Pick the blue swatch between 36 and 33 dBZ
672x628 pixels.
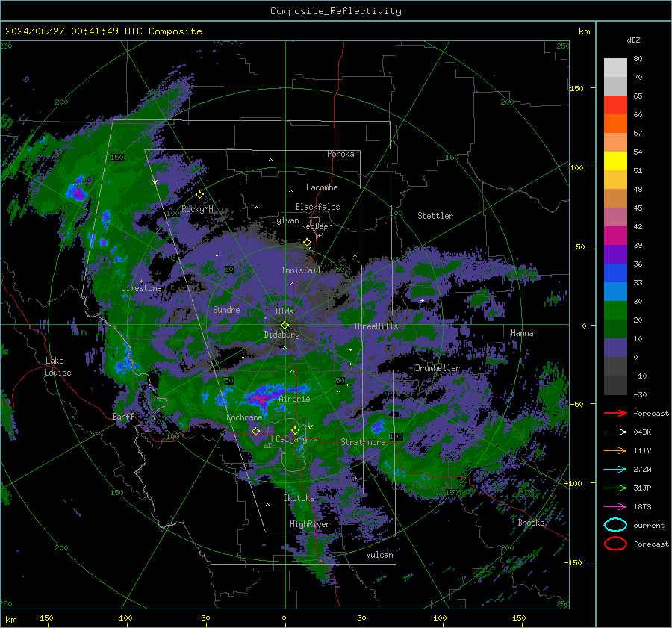tap(615, 273)
